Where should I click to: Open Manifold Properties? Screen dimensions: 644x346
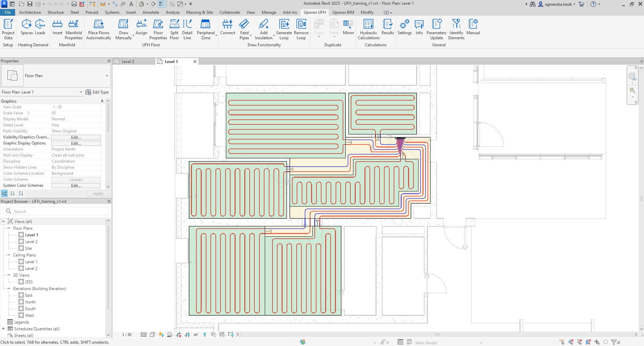[73, 29]
